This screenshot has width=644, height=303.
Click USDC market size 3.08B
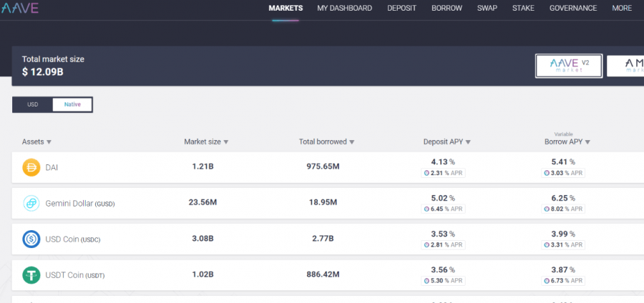click(x=203, y=239)
